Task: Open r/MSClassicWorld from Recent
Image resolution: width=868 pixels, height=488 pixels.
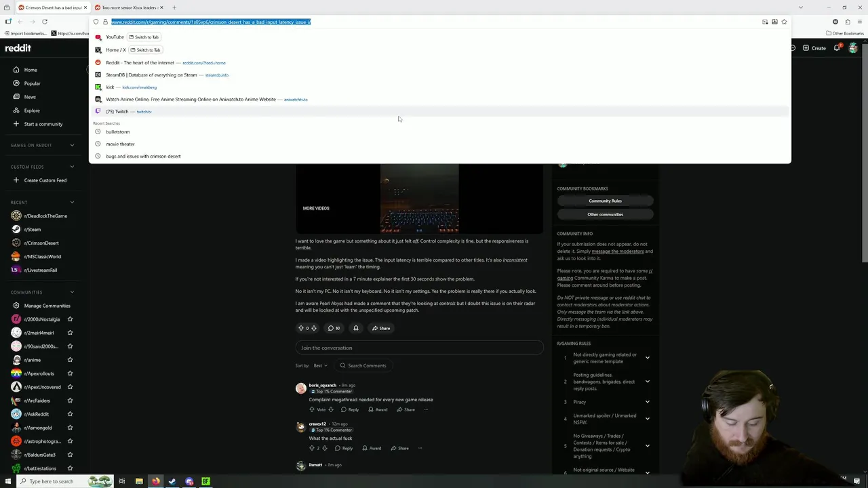Action: click(37, 256)
